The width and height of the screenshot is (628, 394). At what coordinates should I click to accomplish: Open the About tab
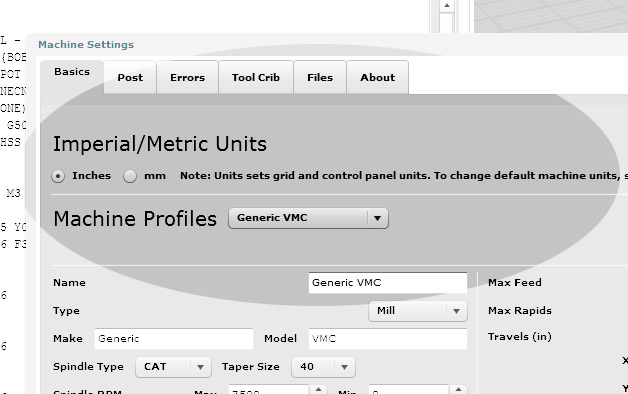click(378, 77)
